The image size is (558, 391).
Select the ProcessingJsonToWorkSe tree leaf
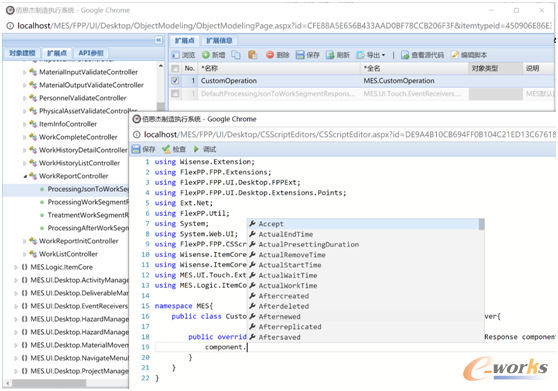[x=88, y=189]
